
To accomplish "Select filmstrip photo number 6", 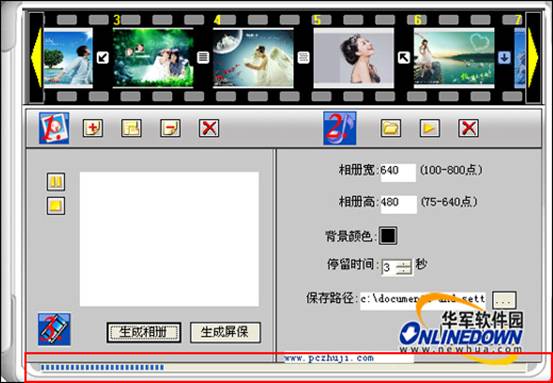I will 454,58.
